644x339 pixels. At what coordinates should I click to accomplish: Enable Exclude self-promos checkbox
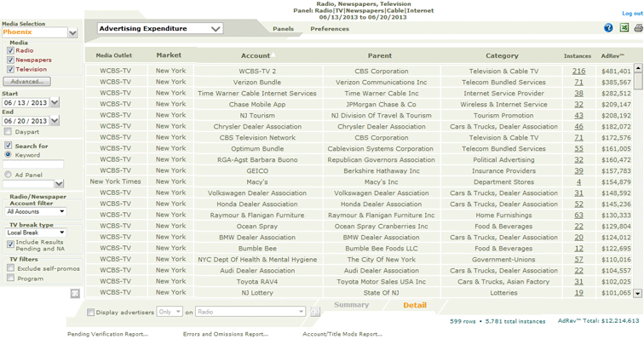[x=11, y=268]
